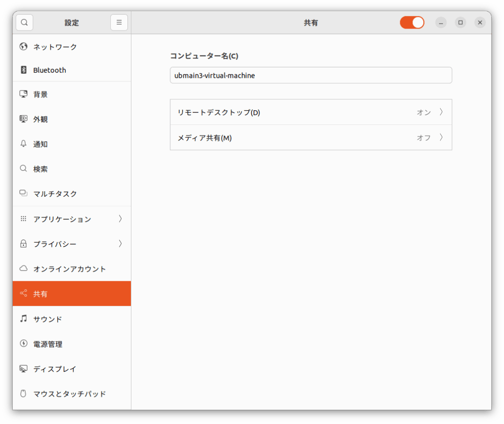This screenshot has height=424, width=504.
Task: Minimize the settings window
Action: click(x=441, y=23)
